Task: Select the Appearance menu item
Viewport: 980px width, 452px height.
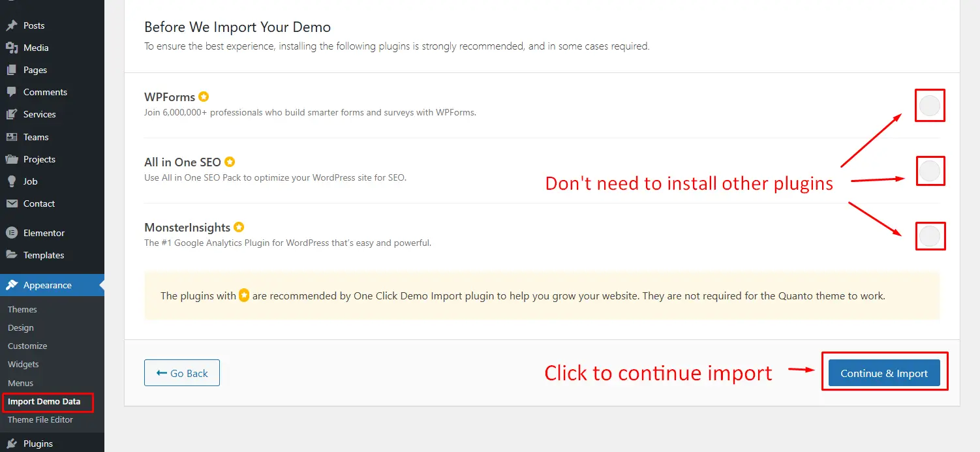Action: click(52, 285)
